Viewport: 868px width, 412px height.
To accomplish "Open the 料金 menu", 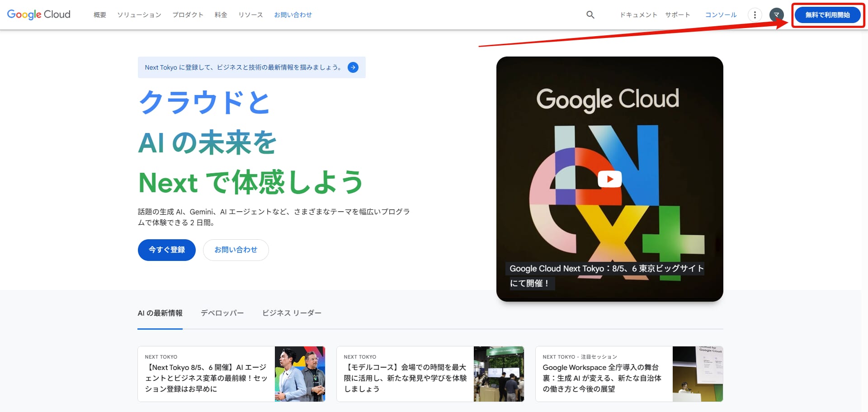I will point(221,15).
